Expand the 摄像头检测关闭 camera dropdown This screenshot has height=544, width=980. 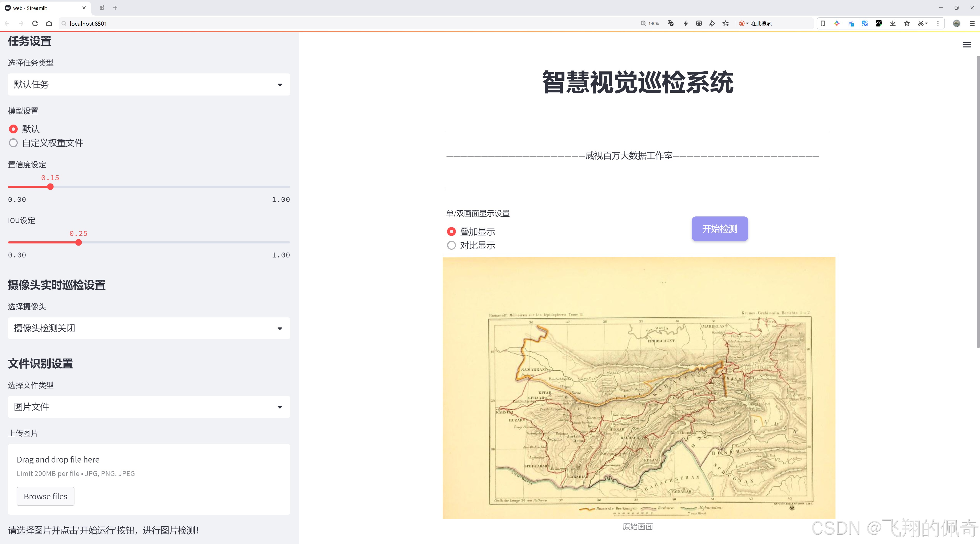(149, 328)
